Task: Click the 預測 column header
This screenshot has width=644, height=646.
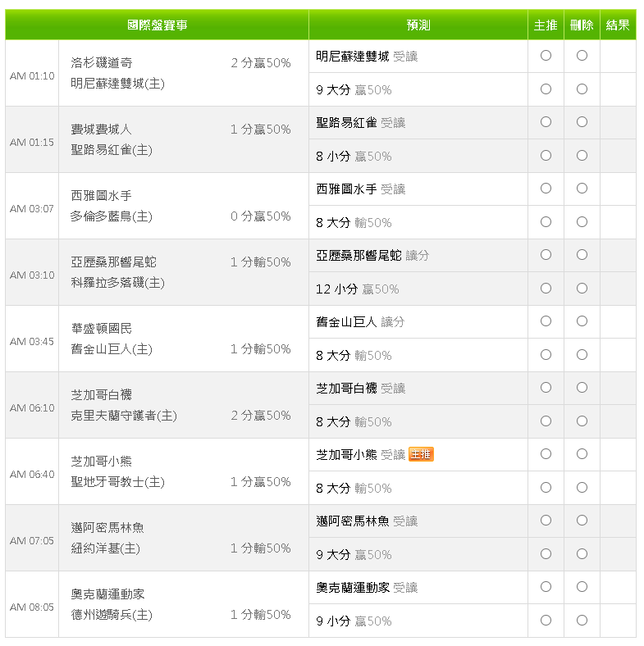Action: click(418, 25)
